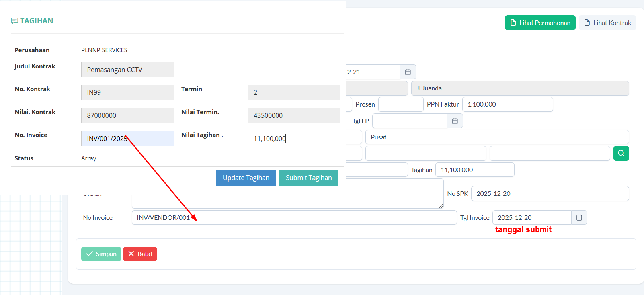Open the Lihat Kontrak document
Image resolution: width=644 pixels, height=295 pixels.
coord(607,23)
